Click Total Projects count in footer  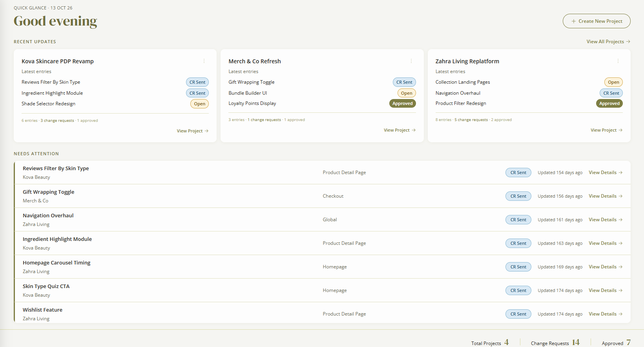tap(506, 342)
